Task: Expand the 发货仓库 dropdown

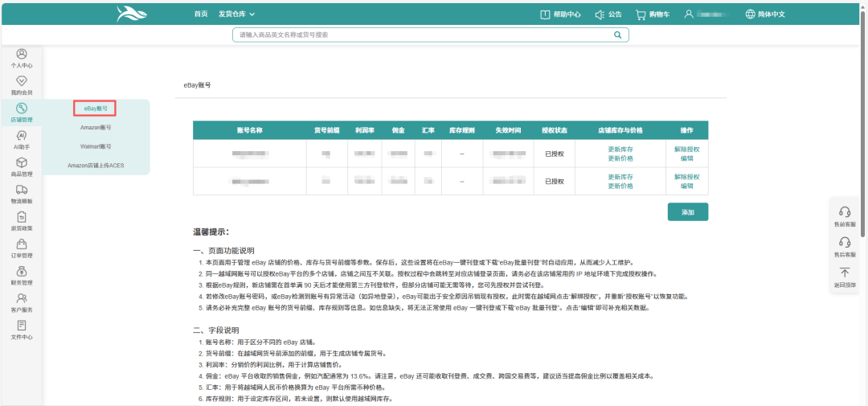Action: 236,14
